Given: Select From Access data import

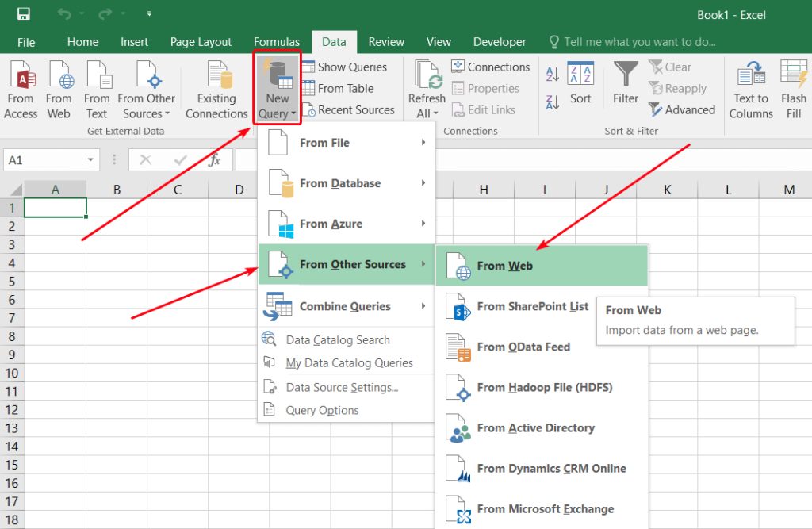Looking at the screenshot, I should pos(21,87).
